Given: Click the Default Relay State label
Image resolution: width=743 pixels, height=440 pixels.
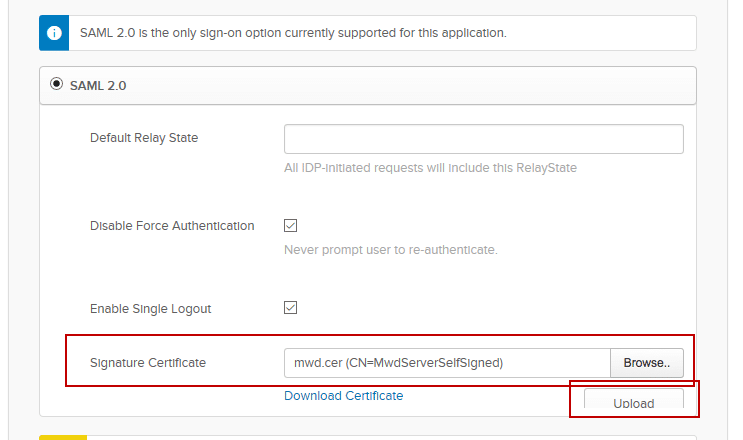Looking at the screenshot, I should 144,138.
